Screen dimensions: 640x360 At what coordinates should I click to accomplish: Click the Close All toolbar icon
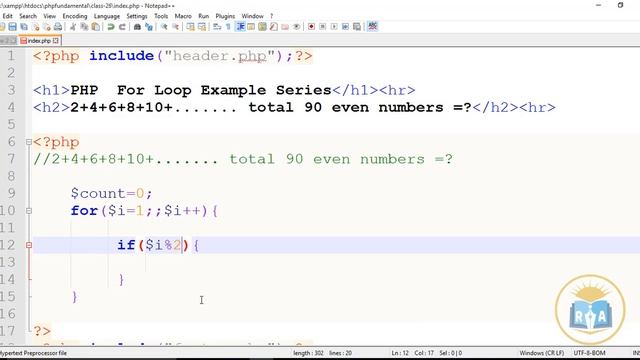pyautogui.click(x=47, y=27)
